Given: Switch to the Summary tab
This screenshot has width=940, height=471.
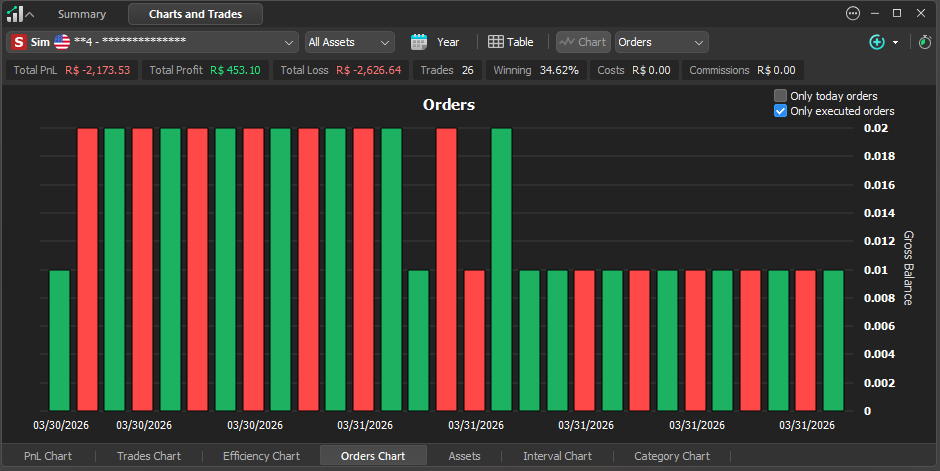Looking at the screenshot, I should 82,14.
